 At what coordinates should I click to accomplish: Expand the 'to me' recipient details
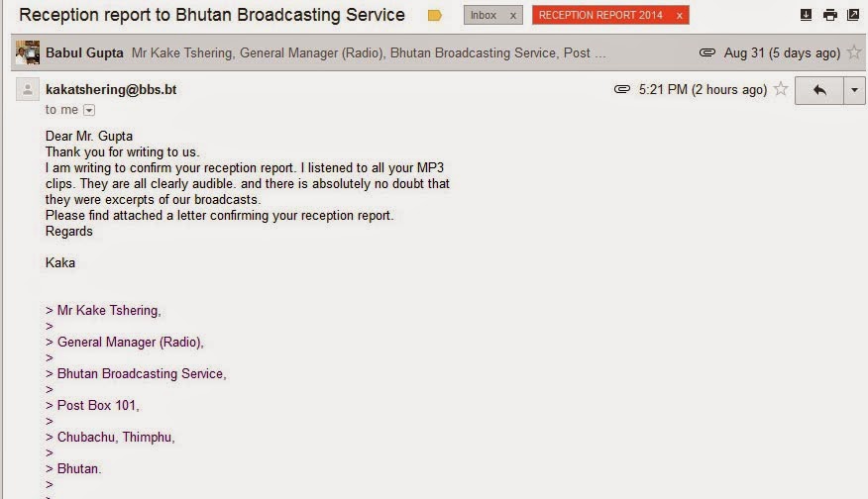click(89, 110)
